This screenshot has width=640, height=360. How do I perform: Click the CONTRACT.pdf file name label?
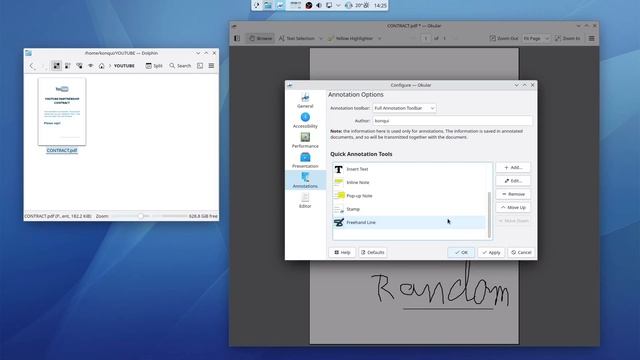coord(62,151)
